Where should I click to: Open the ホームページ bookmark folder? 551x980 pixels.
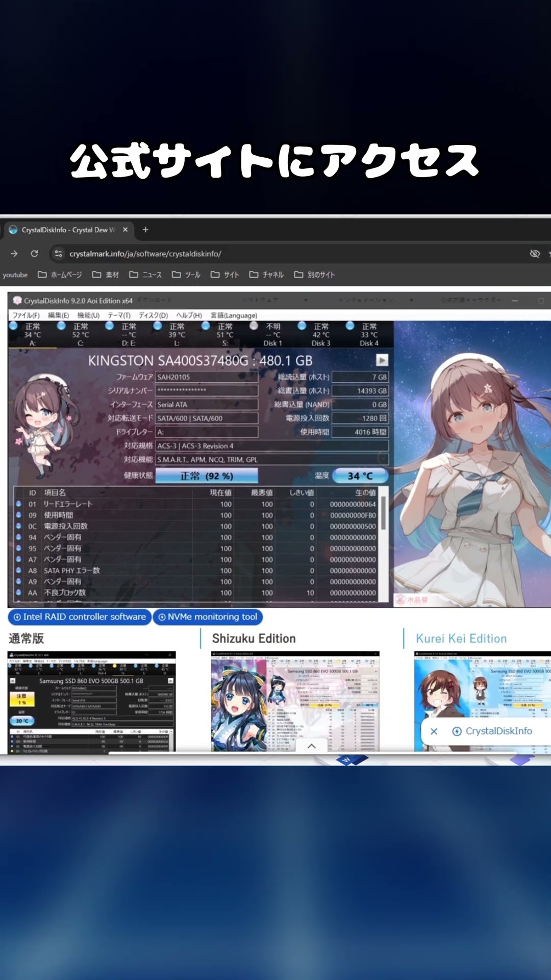pyautogui.click(x=60, y=275)
